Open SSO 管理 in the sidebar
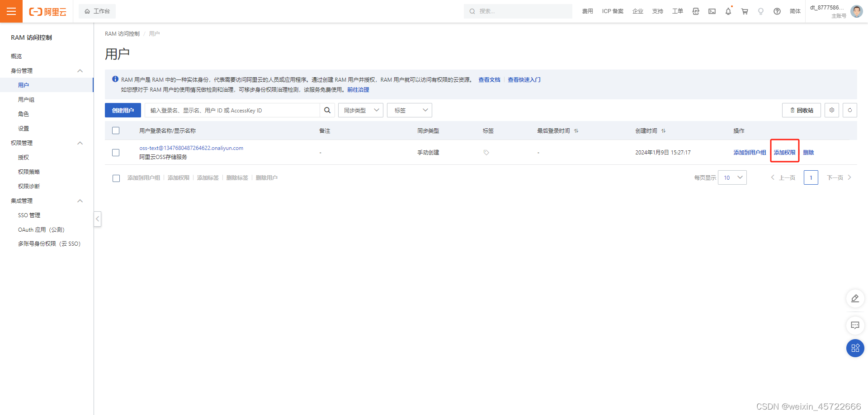Screen dimensions: 868x415 (29, 215)
